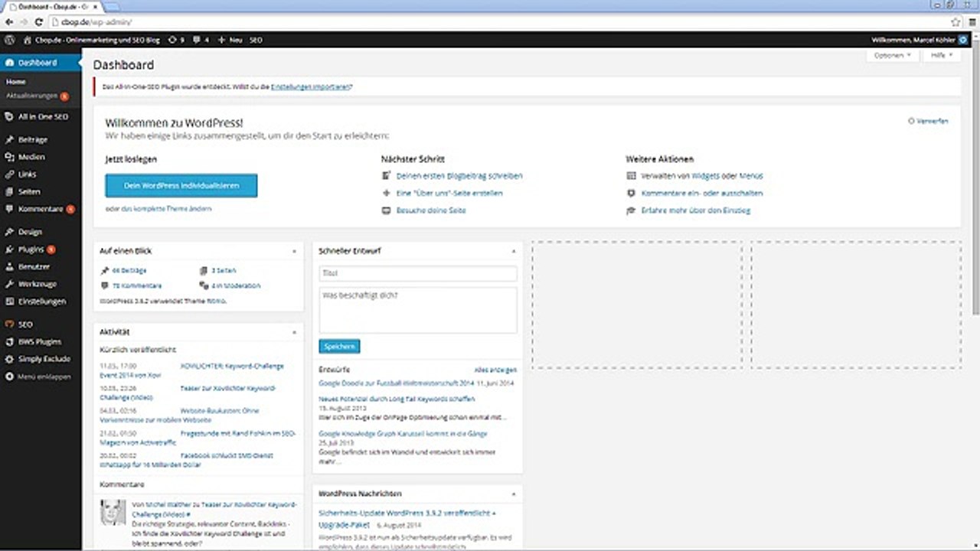This screenshot has height=551, width=980.
Task: Open draft Neues Potenzial durch Long Tail Keywords
Action: pyautogui.click(x=397, y=399)
